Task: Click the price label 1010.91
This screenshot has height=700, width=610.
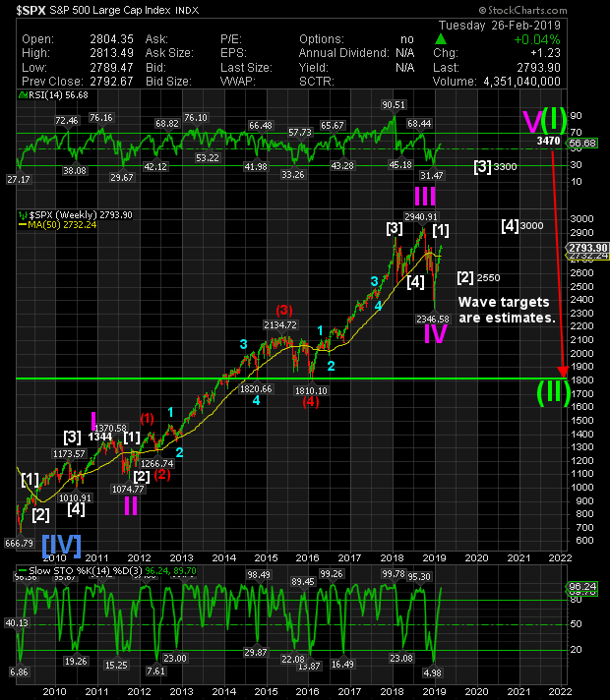Action: click(x=75, y=497)
